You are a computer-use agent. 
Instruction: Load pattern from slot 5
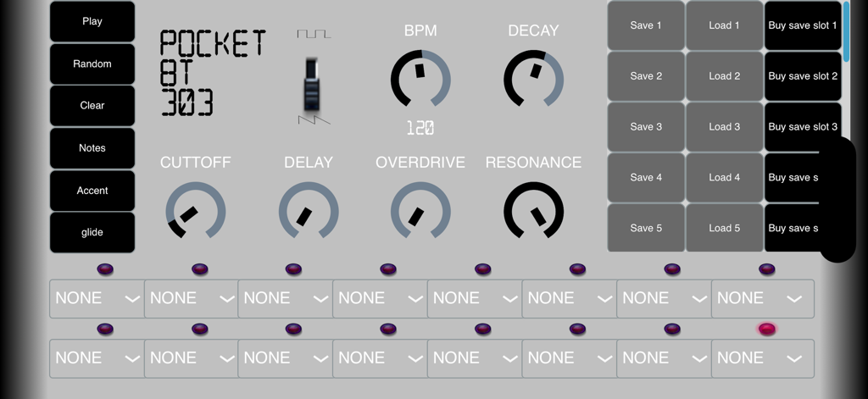click(725, 228)
